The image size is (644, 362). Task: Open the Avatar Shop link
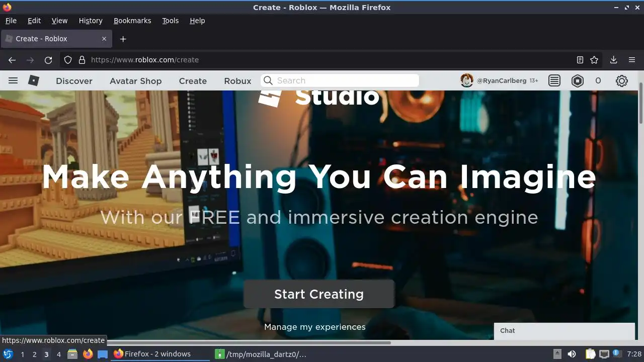(135, 81)
